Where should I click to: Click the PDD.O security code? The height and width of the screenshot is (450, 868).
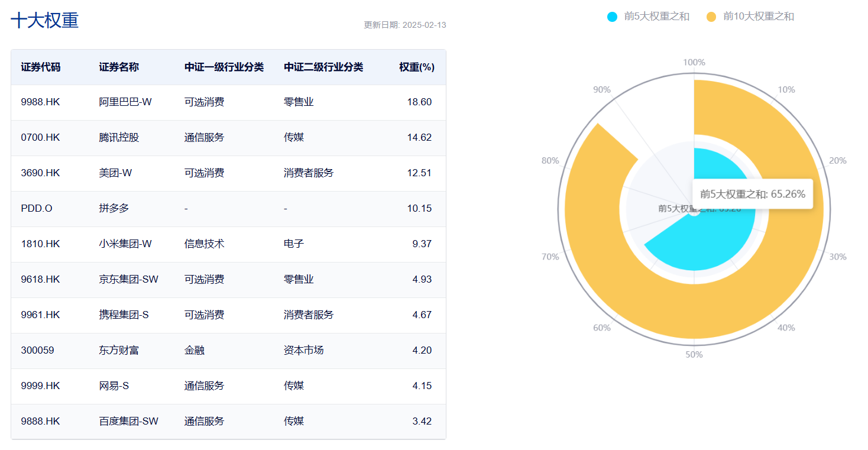click(37, 208)
